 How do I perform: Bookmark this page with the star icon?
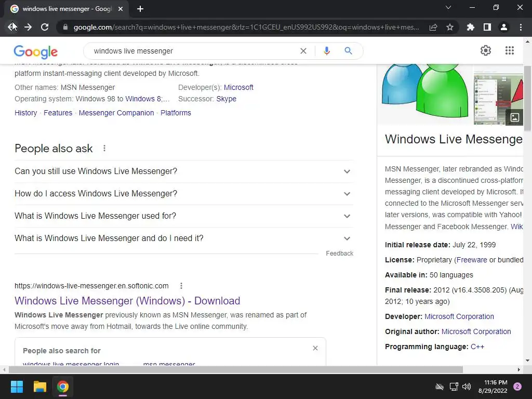click(x=450, y=27)
